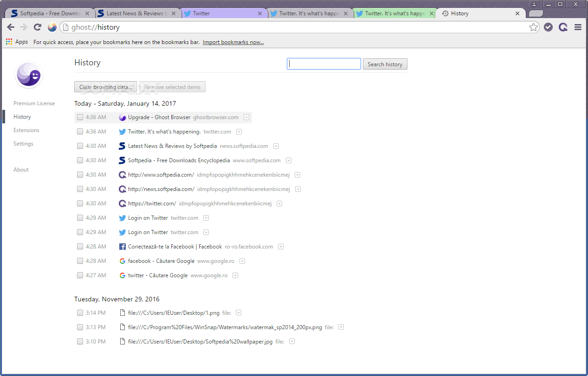Open dropdown for 4:29 AM first Login on Twitter
The image size is (588, 376).
tap(206, 218)
